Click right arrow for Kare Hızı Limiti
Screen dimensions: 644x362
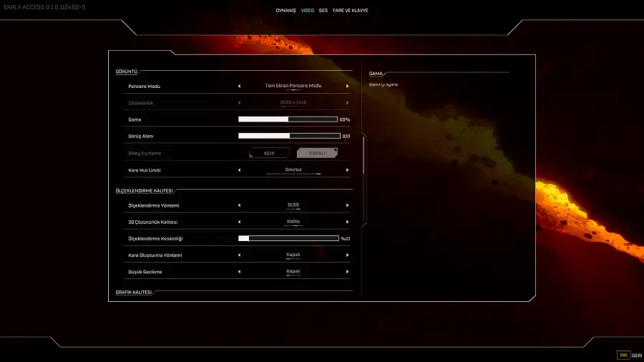point(348,170)
